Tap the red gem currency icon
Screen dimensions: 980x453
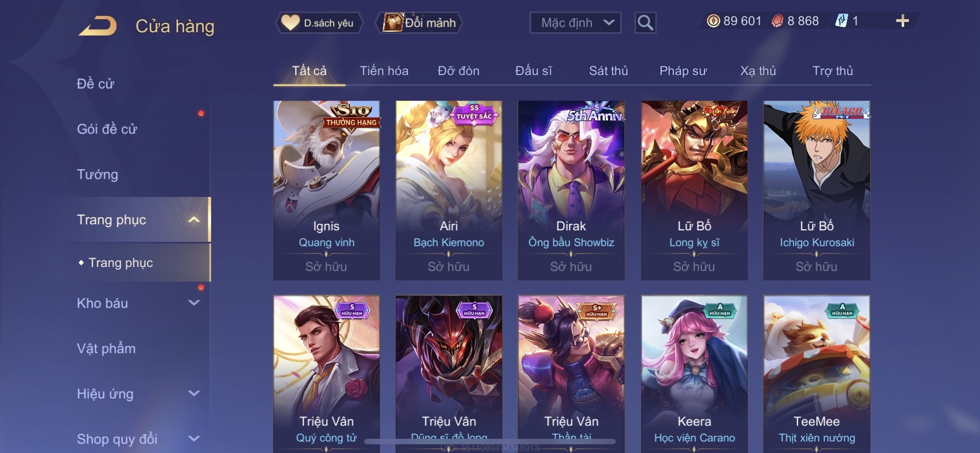pyautogui.click(x=777, y=21)
